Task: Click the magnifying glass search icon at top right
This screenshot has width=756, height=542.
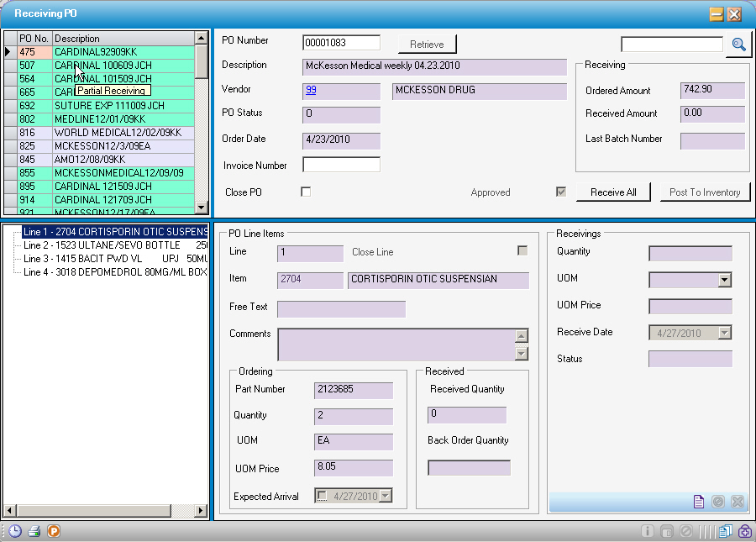Action: point(738,44)
